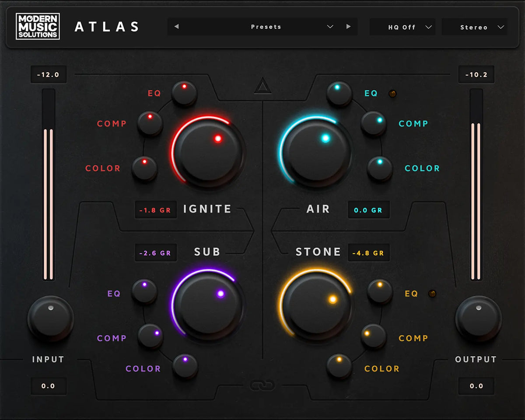Toggle the link chain icon at bottom
525x420 pixels.
[x=262, y=385]
